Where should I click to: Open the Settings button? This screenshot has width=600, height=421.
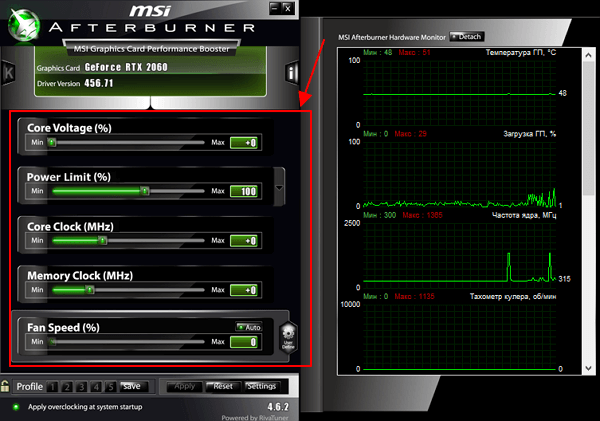(262, 387)
